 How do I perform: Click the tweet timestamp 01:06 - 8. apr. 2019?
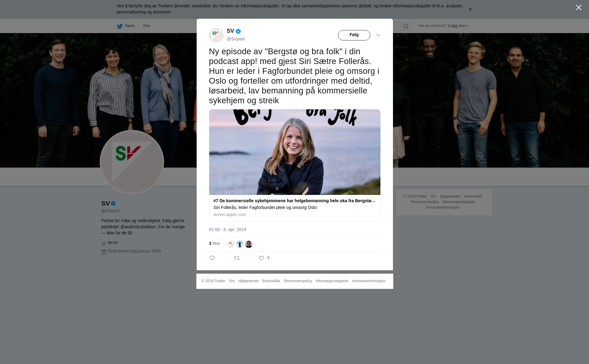tap(228, 229)
